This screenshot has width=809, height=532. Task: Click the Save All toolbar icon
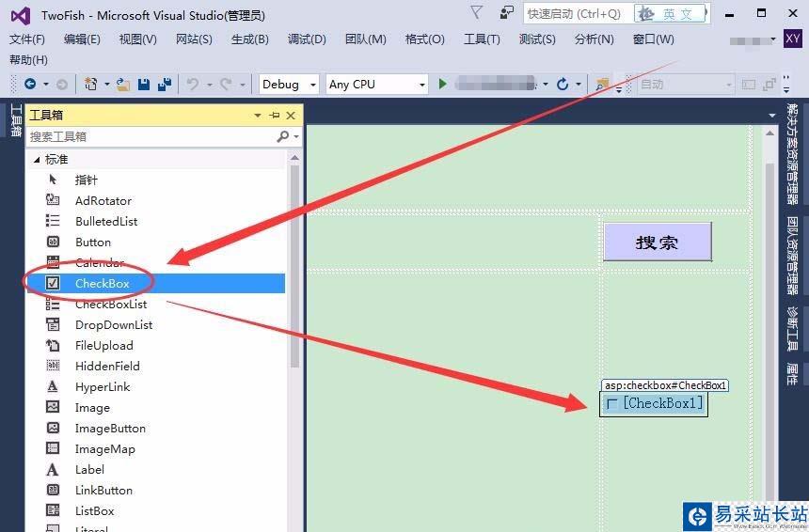pyautogui.click(x=165, y=84)
